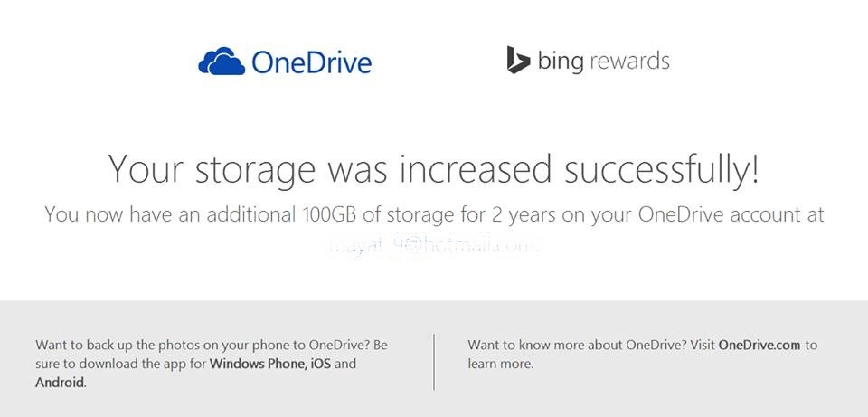The width and height of the screenshot is (868, 417).
Task: Click the word 'successfully!' in the heading
Action: 662,169
